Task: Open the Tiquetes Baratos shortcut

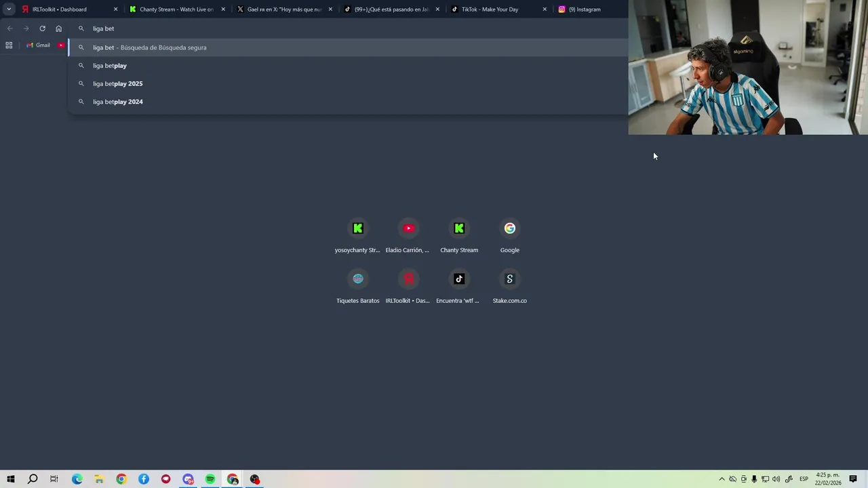Action: (x=358, y=287)
